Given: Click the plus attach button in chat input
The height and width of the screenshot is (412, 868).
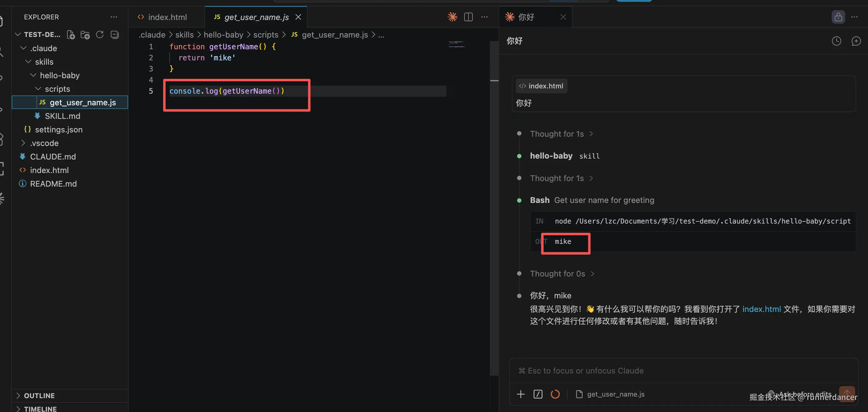Looking at the screenshot, I should 520,394.
